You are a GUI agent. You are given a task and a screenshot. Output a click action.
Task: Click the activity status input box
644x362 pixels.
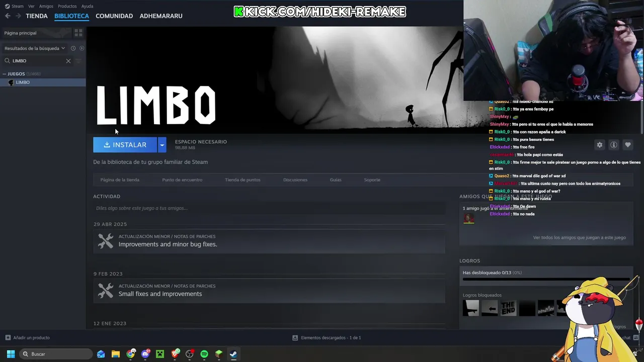tap(269, 208)
